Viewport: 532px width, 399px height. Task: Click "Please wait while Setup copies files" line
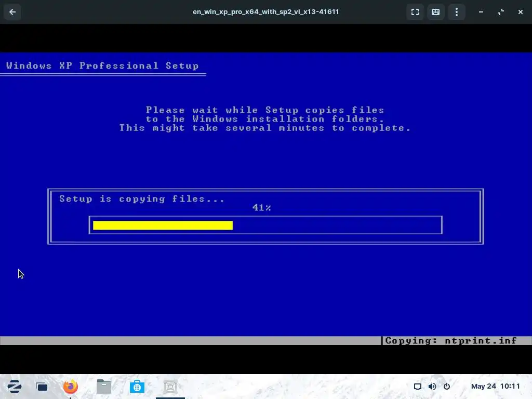pyautogui.click(x=265, y=110)
